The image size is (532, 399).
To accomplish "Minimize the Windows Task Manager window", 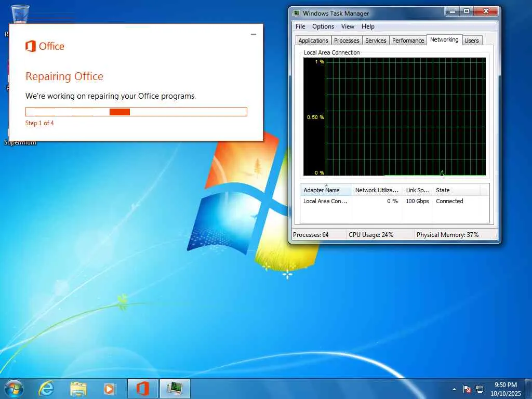I will click(x=453, y=11).
